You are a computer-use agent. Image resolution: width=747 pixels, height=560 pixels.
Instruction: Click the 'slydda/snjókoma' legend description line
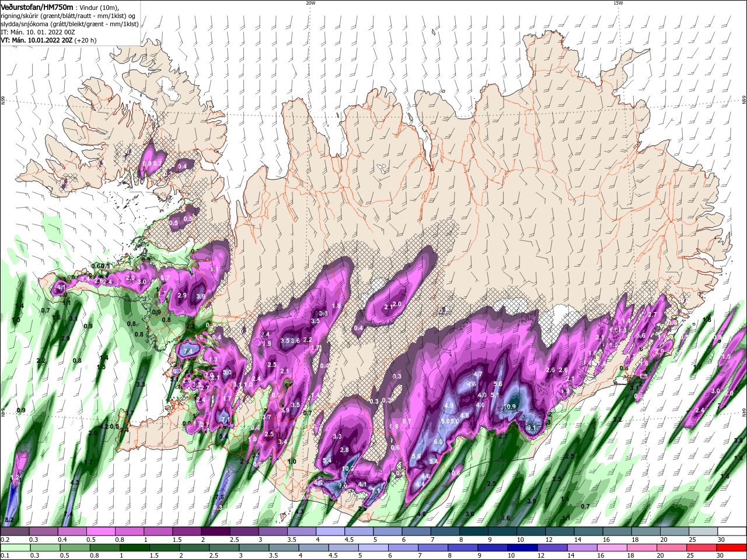coord(69,24)
